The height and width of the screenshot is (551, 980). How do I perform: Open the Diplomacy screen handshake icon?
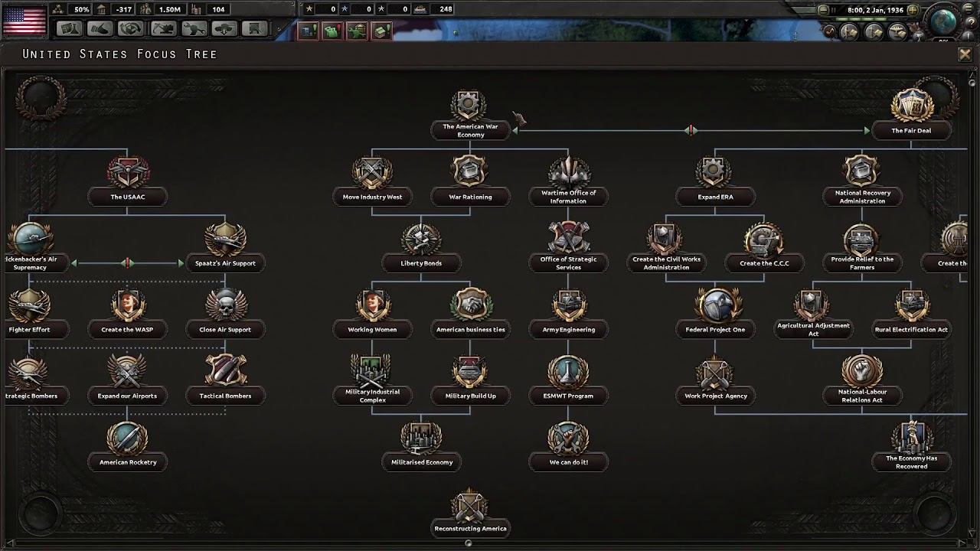coord(100,29)
